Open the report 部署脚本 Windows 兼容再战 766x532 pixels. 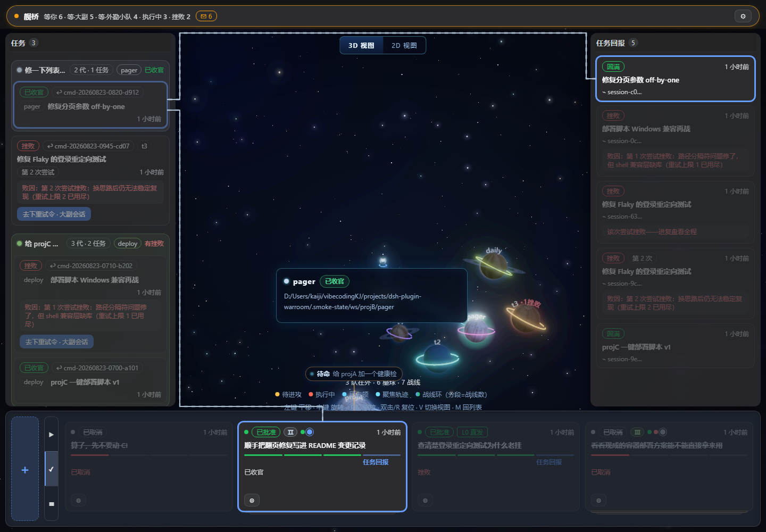pos(675,141)
